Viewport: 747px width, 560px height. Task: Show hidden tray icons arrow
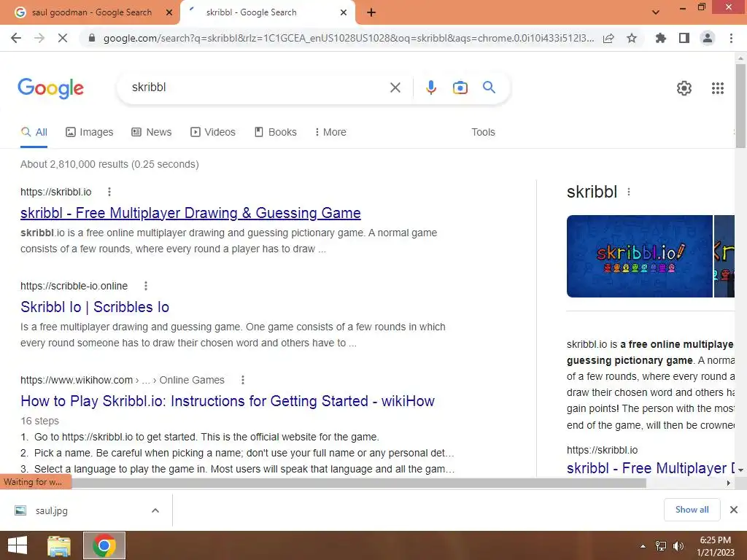(x=643, y=546)
